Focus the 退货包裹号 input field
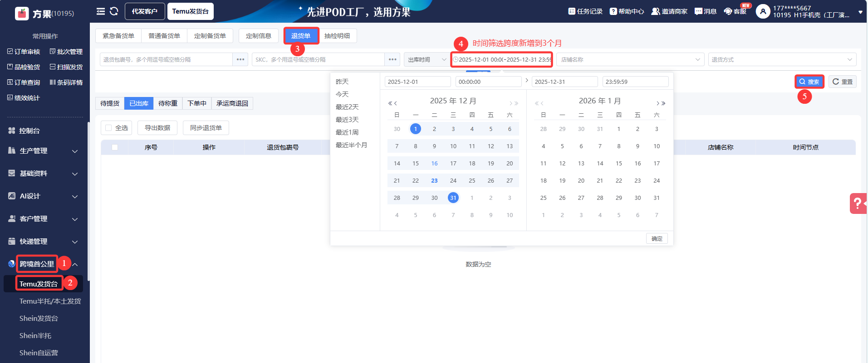 tap(166, 59)
